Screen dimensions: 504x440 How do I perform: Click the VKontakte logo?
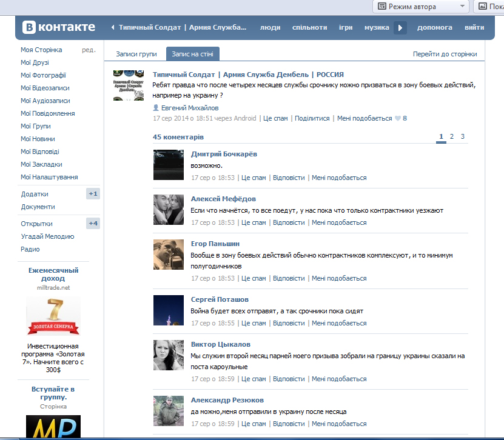[58, 27]
